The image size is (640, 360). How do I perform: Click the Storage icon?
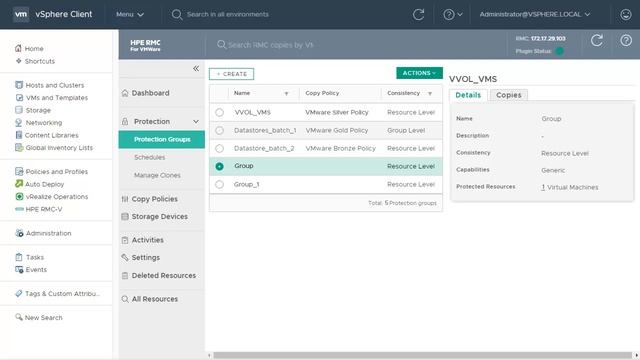click(x=19, y=110)
